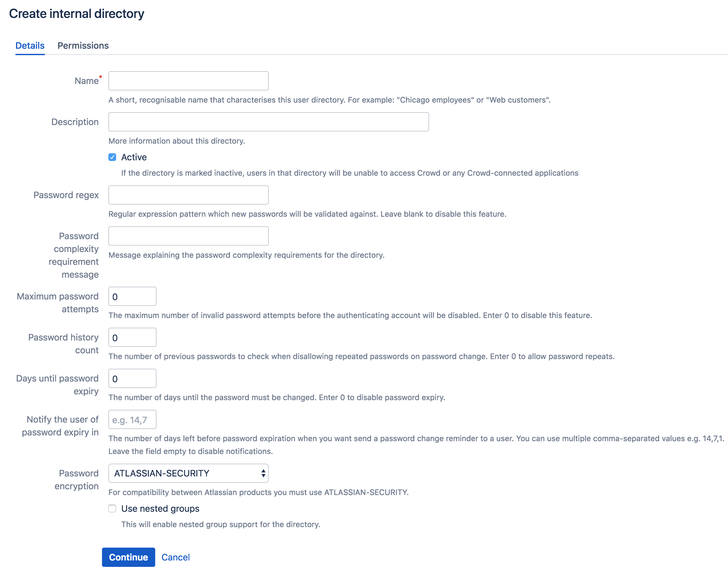Click the Days until password expiry field
This screenshot has width=728, height=572.
pos(132,378)
